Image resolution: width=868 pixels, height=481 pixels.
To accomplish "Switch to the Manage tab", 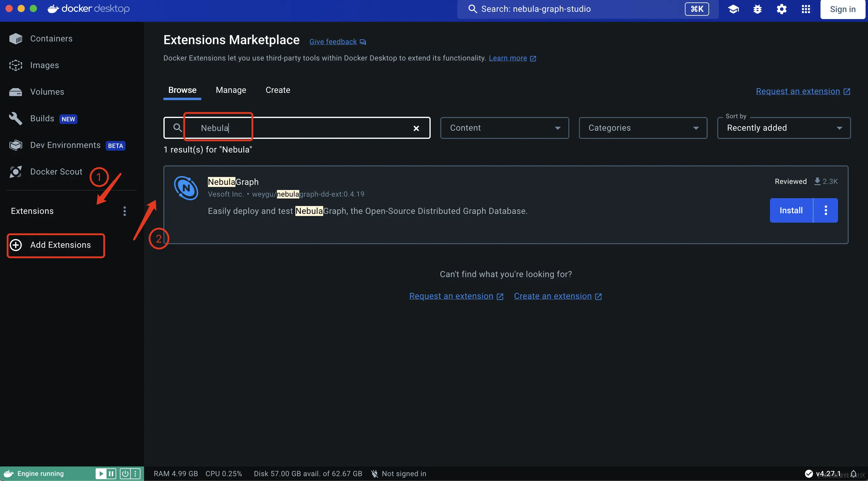I will (x=231, y=90).
